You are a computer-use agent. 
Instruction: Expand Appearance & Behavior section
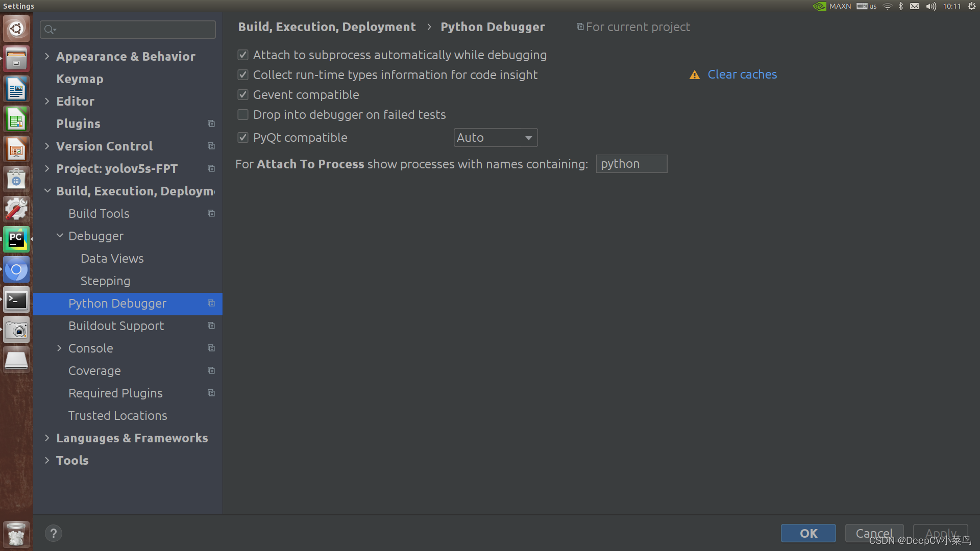click(47, 56)
